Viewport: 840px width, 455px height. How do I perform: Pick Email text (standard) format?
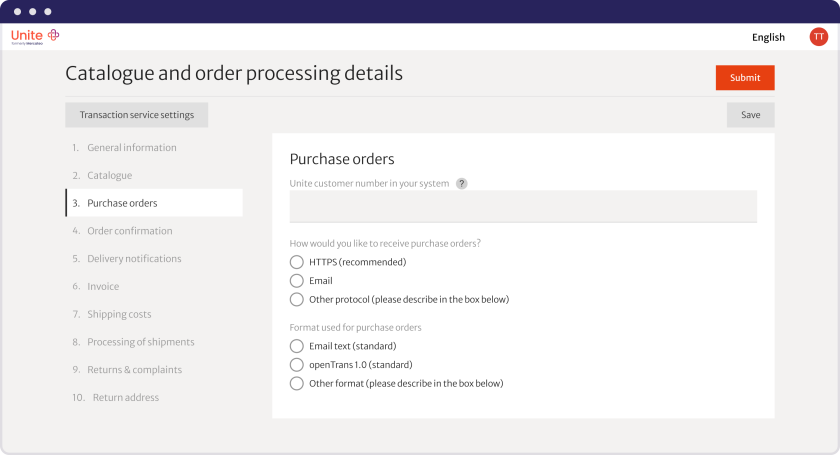click(x=297, y=346)
